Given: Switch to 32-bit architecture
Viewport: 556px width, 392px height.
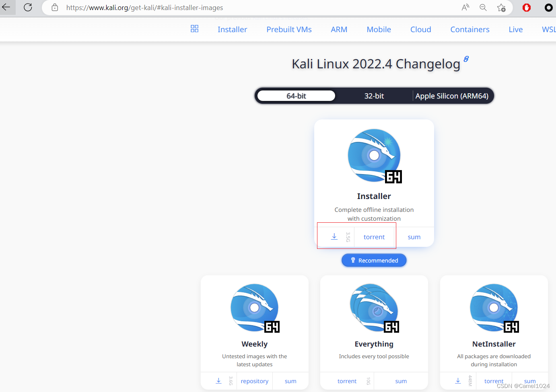Looking at the screenshot, I should click(374, 96).
